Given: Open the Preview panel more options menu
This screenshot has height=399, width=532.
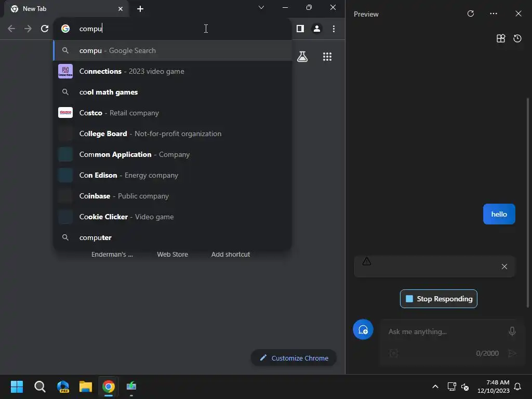Looking at the screenshot, I should (494, 14).
